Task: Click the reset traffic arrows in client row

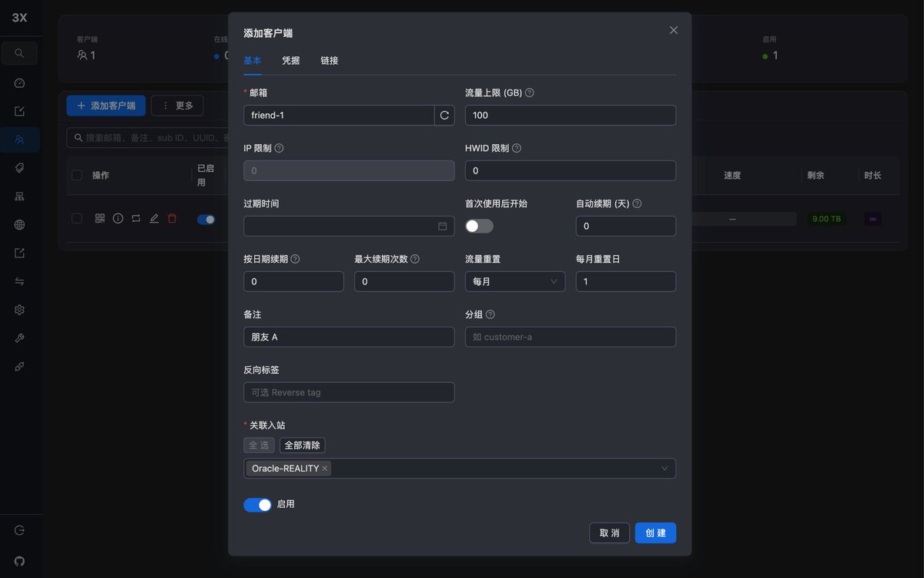Action: point(136,219)
